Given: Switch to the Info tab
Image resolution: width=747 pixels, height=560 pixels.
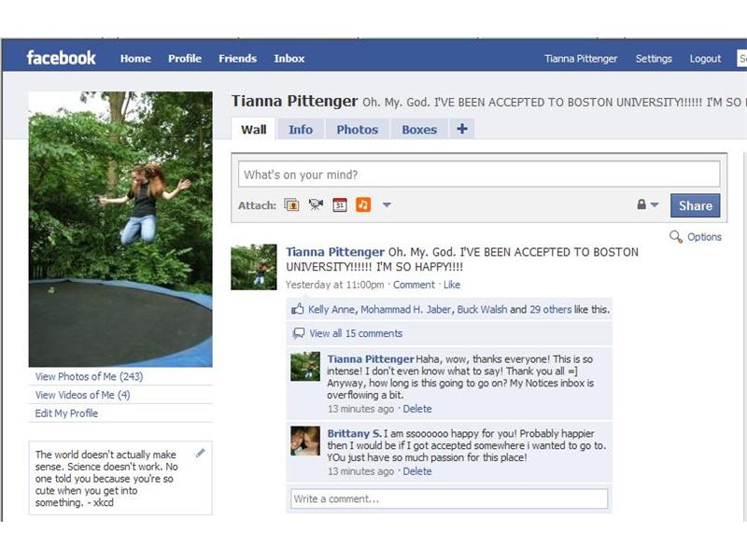Looking at the screenshot, I should point(301,130).
